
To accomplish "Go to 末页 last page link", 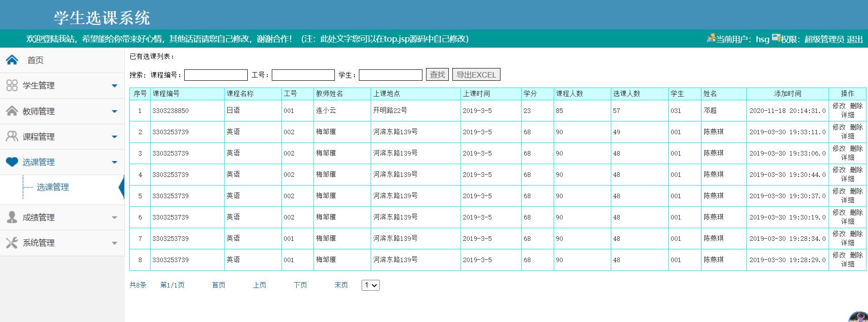I will pyautogui.click(x=341, y=285).
